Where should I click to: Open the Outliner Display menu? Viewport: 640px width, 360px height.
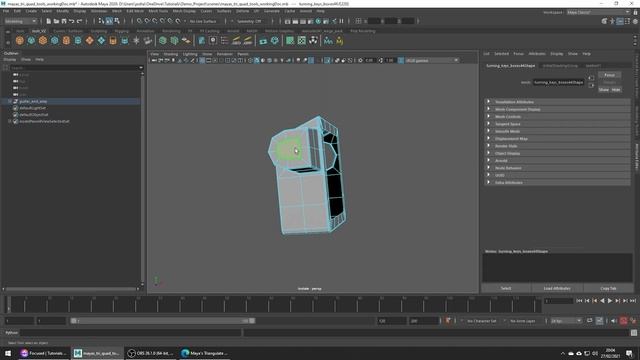pos(9,60)
